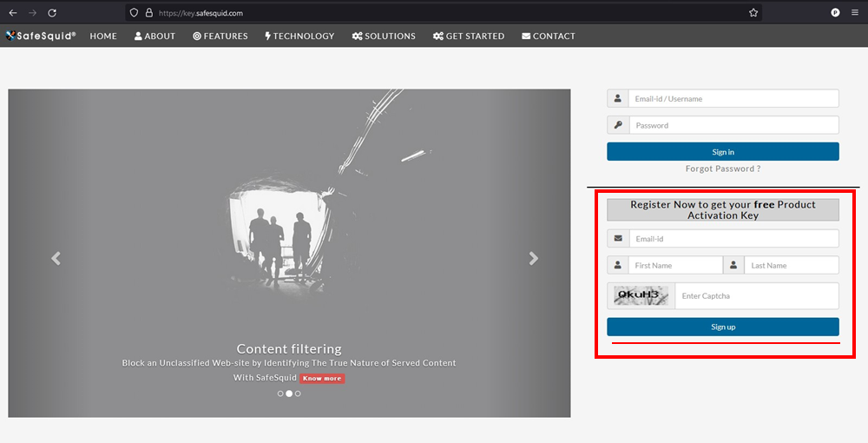The height and width of the screenshot is (443, 868).
Task: Open the SOLUTIONS menu item
Action: tap(384, 36)
